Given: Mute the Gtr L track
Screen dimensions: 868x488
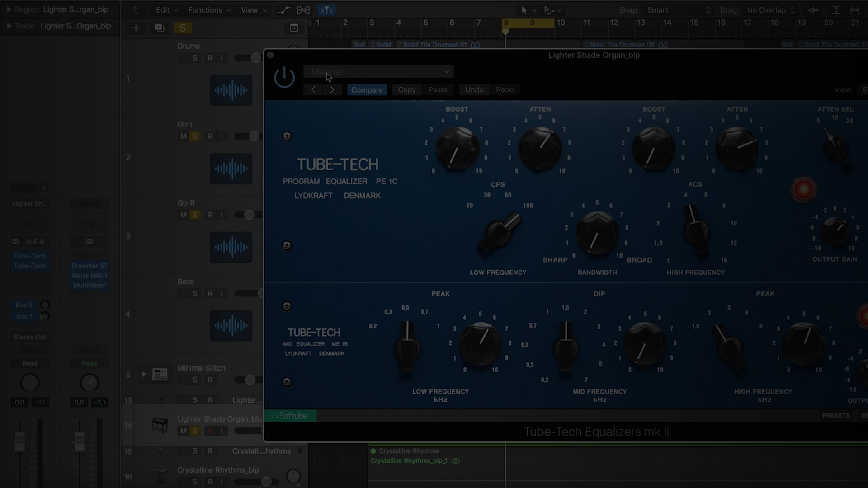Looking at the screenshot, I should (183, 136).
